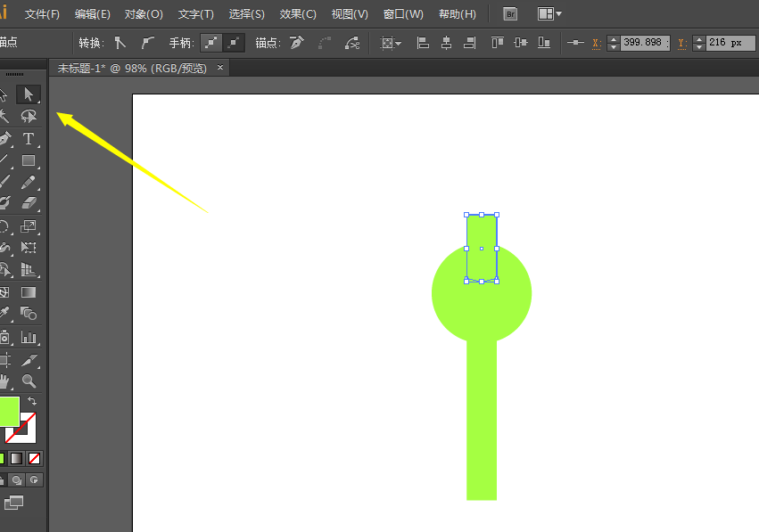Activate the Zoom magnifier tool
Image resolution: width=759 pixels, height=532 pixels.
(x=29, y=381)
